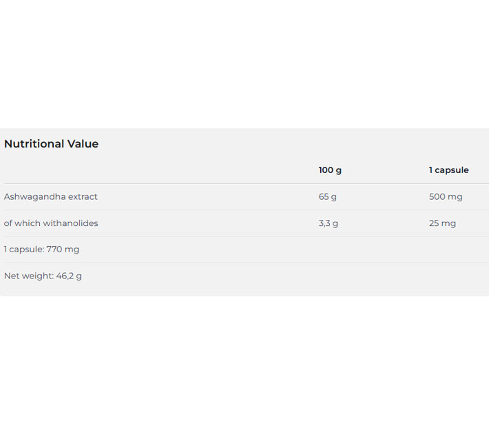Click the Nutritional Value heading
Viewport: 489px width, 448px height.
pos(51,144)
